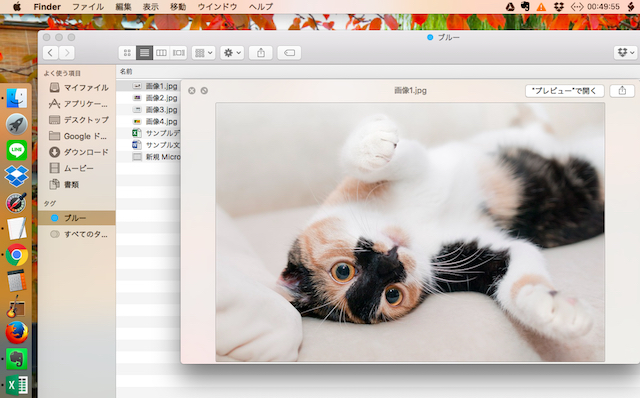Screen dimensions: 640x398
Task: Open the Finder menu
Action: (47, 7)
